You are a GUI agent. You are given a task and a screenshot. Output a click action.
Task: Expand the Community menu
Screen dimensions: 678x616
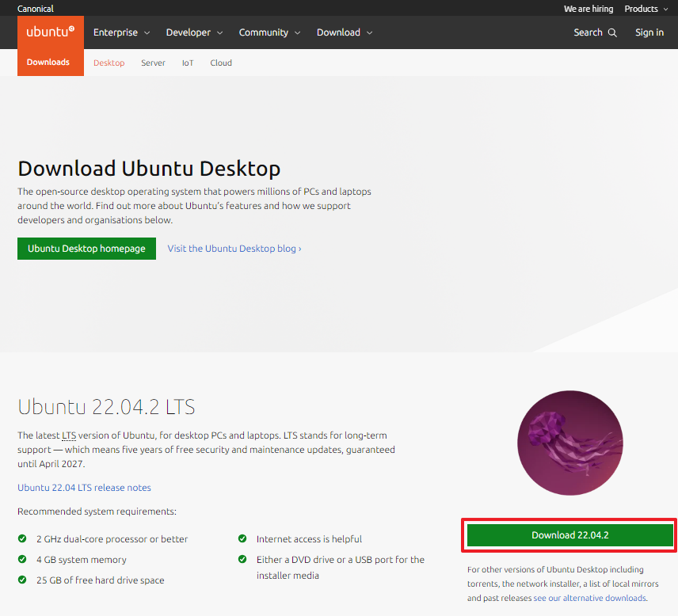tap(269, 32)
